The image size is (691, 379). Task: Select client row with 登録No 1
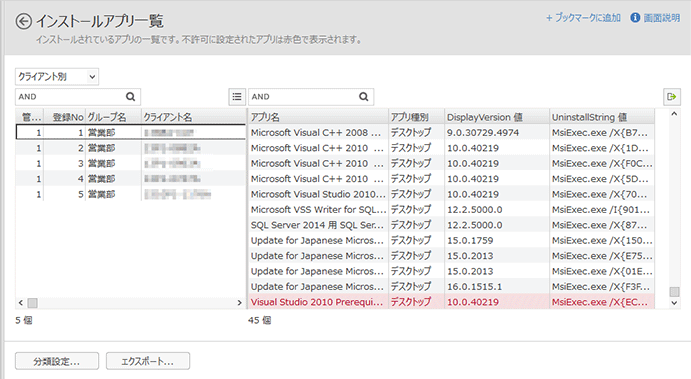tap(130, 132)
